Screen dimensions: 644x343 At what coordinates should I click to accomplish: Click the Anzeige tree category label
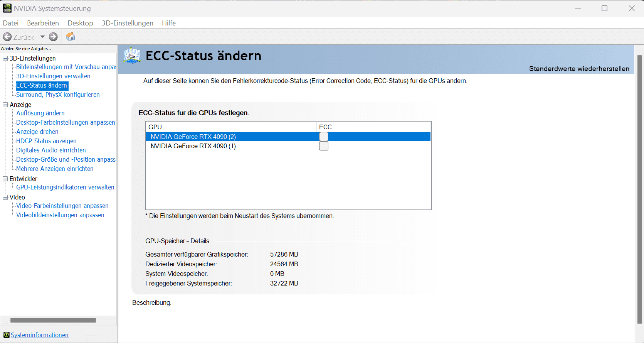(x=20, y=105)
